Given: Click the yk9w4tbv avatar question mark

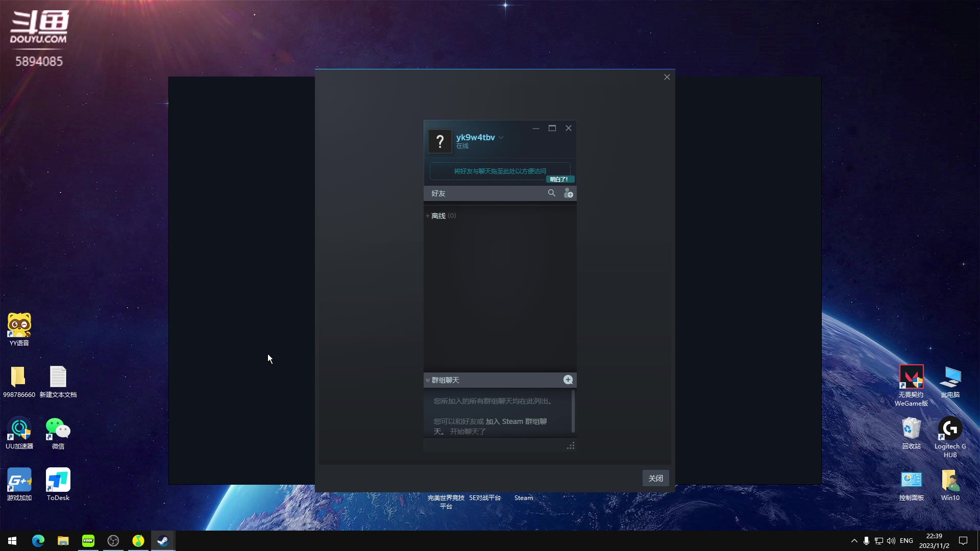Looking at the screenshot, I should [440, 141].
